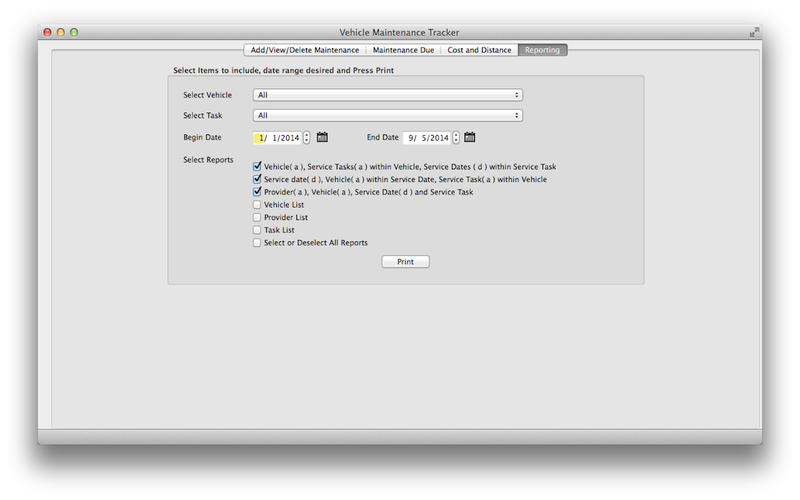This screenshot has height=500, width=800.
Task: Select the Reporting tab
Action: pyautogui.click(x=542, y=50)
